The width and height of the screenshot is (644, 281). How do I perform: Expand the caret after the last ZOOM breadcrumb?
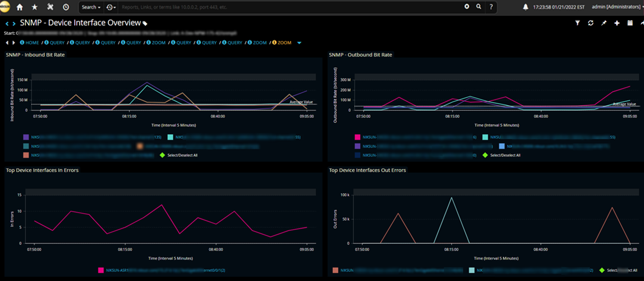[x=300, y=43]
